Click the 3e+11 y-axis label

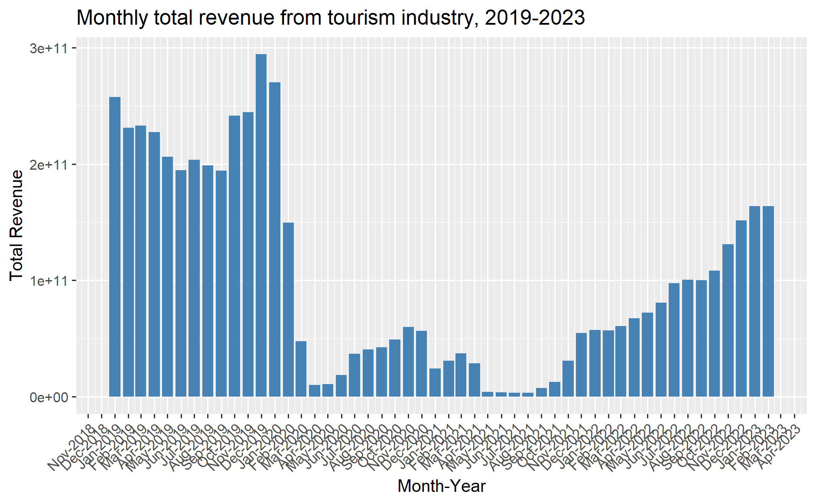pyautogui.click(x=49, y=48)
